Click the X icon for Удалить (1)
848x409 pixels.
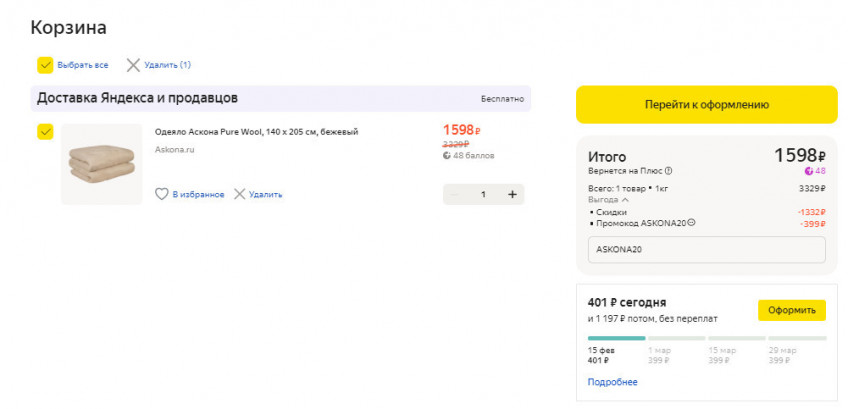(x=133, y=65)
